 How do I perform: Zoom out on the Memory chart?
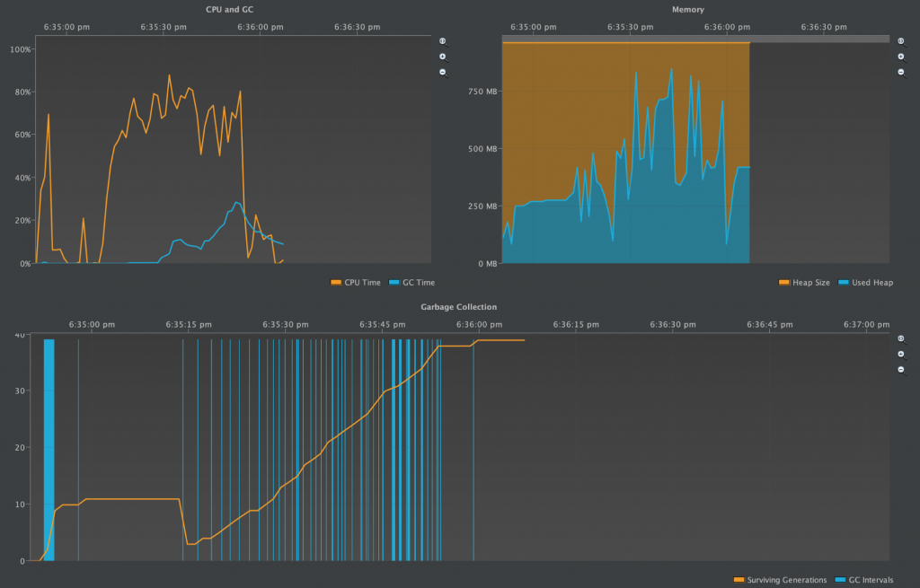point(900,71)
